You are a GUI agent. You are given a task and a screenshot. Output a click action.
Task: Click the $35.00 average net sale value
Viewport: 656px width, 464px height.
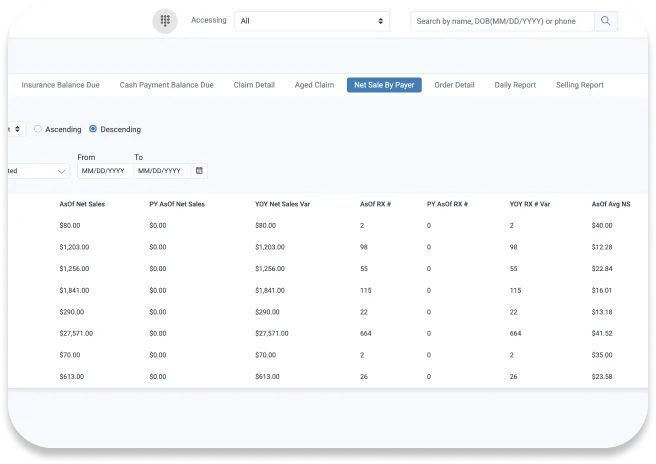click(x=602, y=355)
